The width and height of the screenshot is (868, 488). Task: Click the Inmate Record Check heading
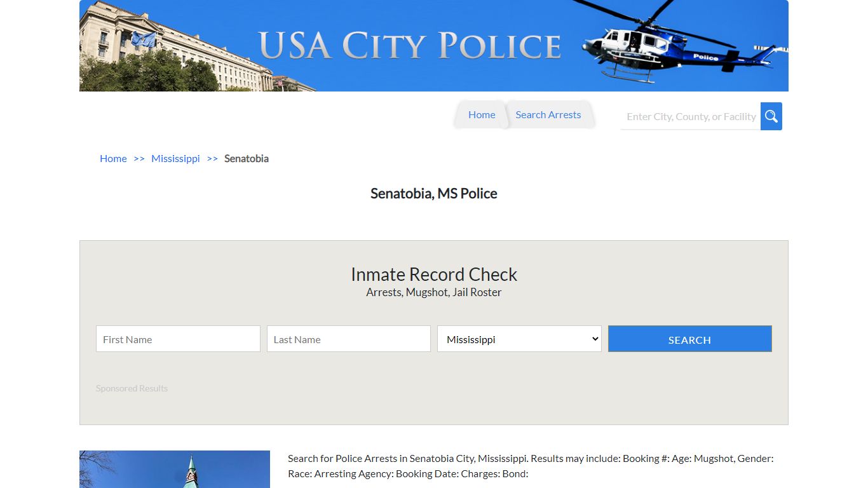tap(434, 274)
